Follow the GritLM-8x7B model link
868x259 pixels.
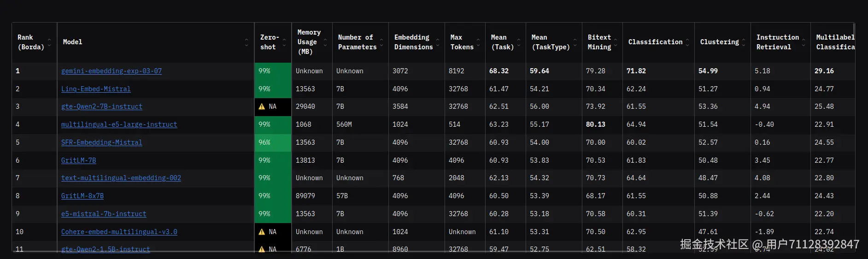pos(82,196)
